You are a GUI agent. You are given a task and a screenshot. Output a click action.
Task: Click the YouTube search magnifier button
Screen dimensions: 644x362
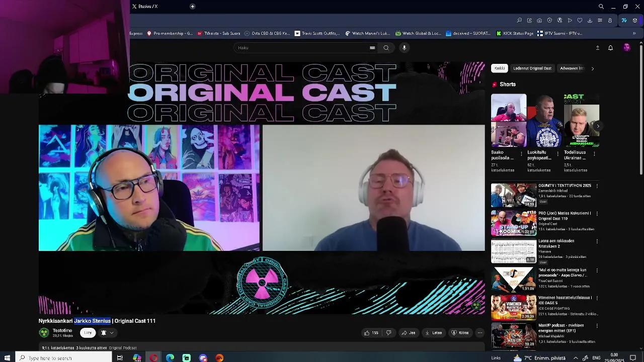click(386, 48)
